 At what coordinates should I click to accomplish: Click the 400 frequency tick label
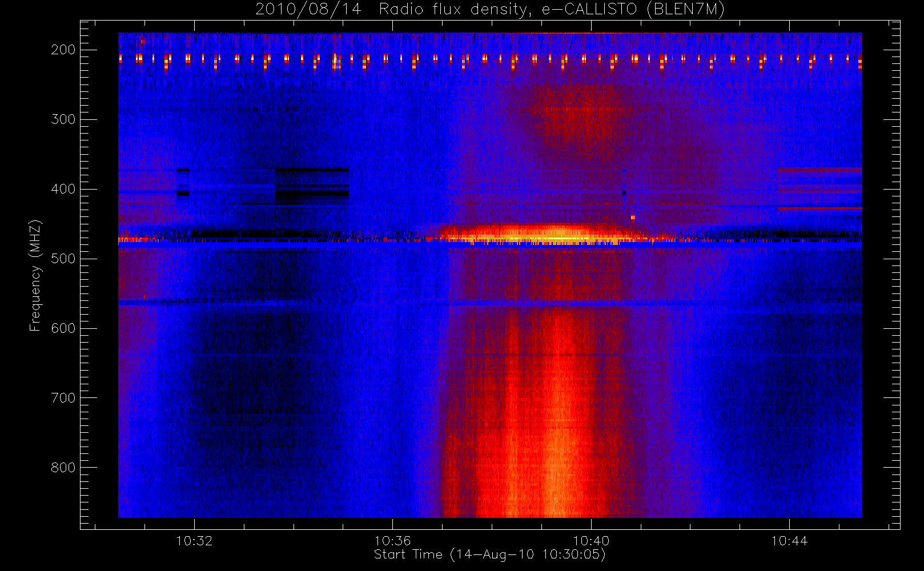[x=63, y=189]
